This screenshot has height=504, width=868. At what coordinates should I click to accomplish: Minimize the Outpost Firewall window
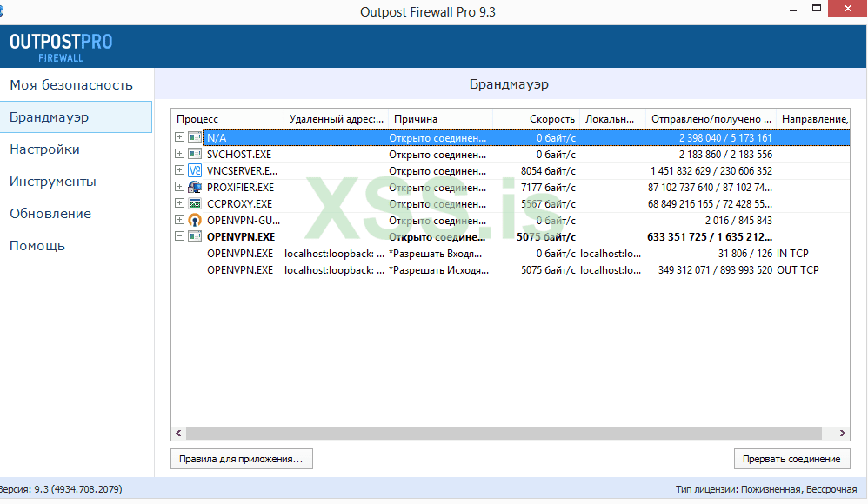pyautogui.click(x=793, y=9)
